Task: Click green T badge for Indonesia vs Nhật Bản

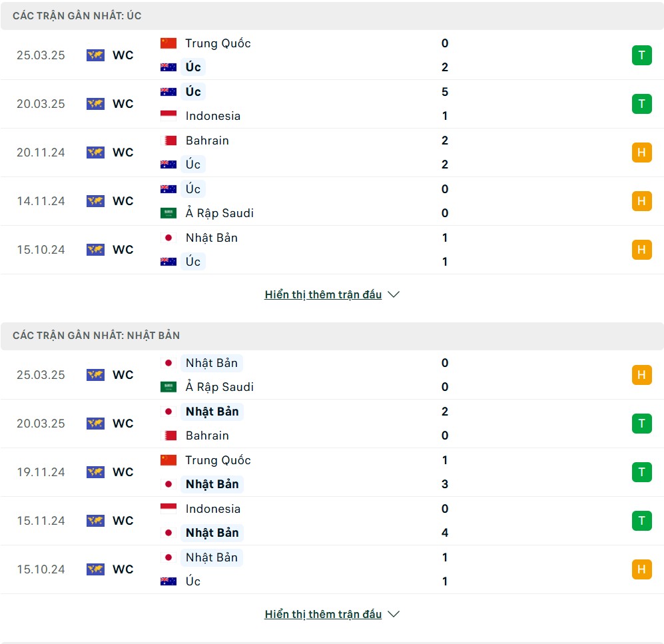Action: point(641,521)
